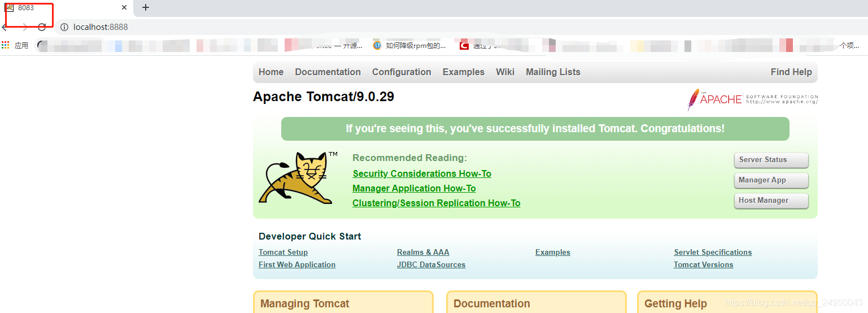Open Security Considerations How-To link
The height and width of the screenshot is (313, 868).
(x=422, y=173)
